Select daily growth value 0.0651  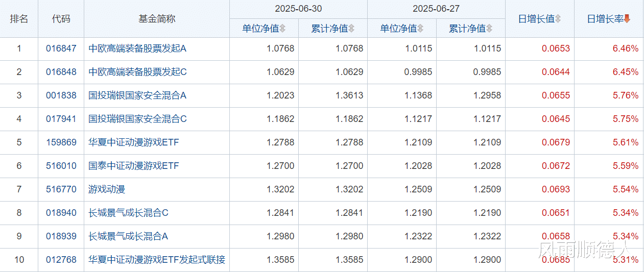pos(556,213)
